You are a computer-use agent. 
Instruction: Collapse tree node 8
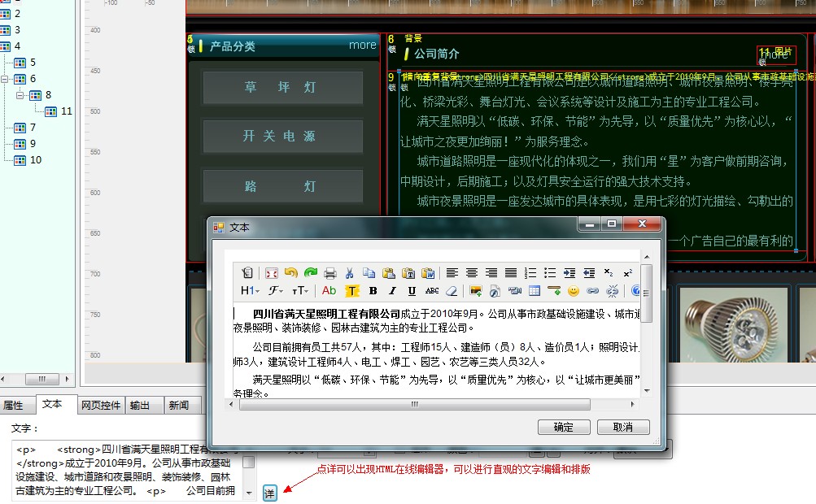coord(20,95)
